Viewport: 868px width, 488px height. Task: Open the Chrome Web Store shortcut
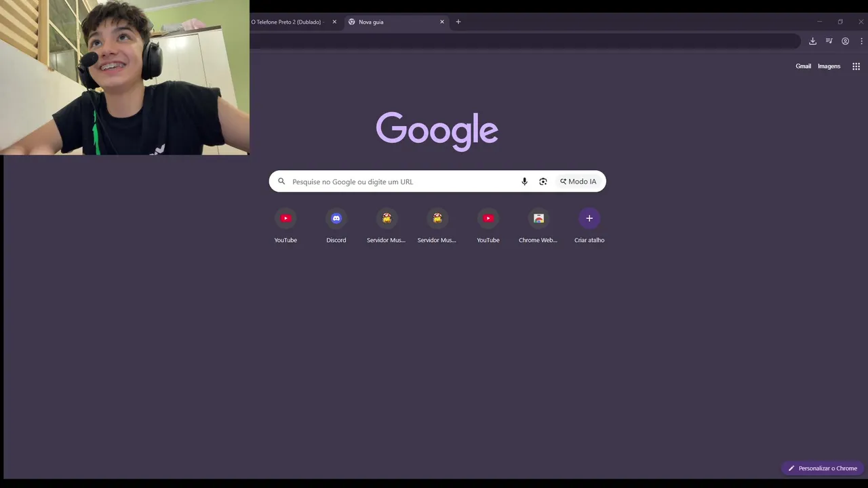point(538,225)
